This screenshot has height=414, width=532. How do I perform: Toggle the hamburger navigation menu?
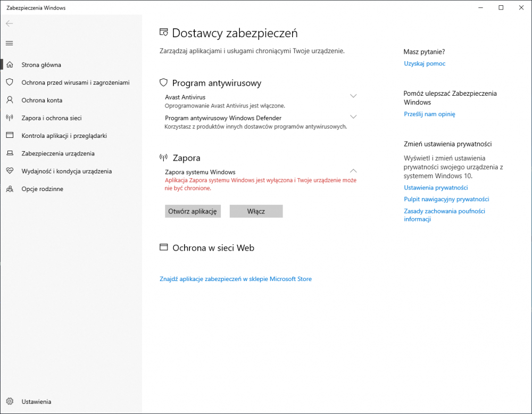[x=9, y=43]
